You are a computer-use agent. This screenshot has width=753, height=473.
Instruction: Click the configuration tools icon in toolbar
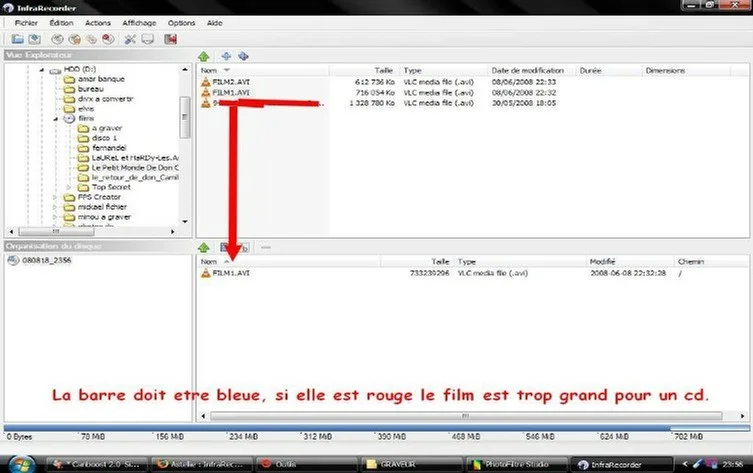click(x=130, y=39)
